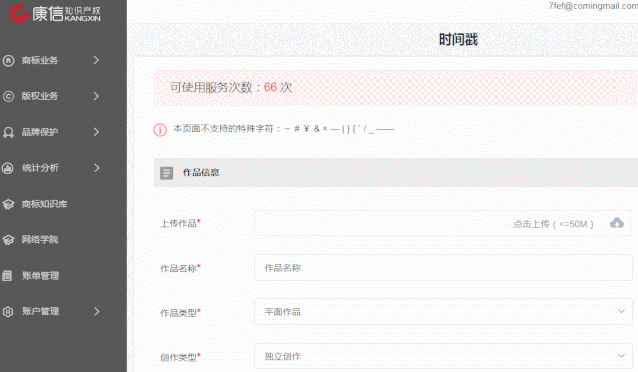Click the cloud upload icon

617,223
